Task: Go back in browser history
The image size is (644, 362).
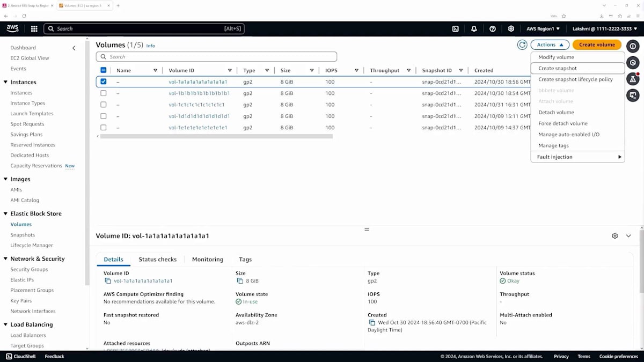Action: (x=6, y=16)
